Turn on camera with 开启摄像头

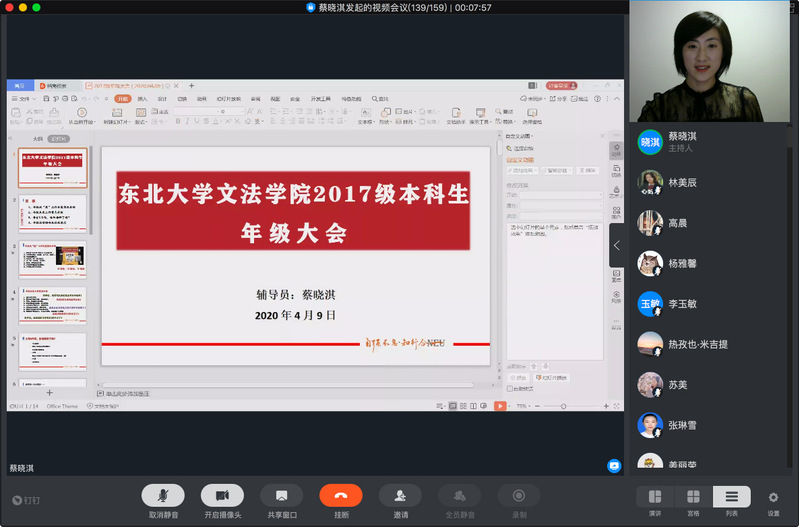[222, 495]
